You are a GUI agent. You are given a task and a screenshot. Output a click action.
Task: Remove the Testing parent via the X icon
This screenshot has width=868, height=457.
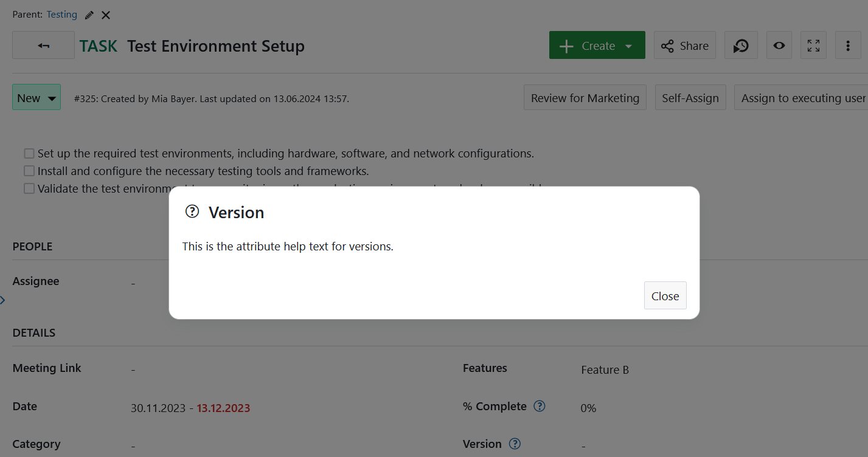pos(105,14)
